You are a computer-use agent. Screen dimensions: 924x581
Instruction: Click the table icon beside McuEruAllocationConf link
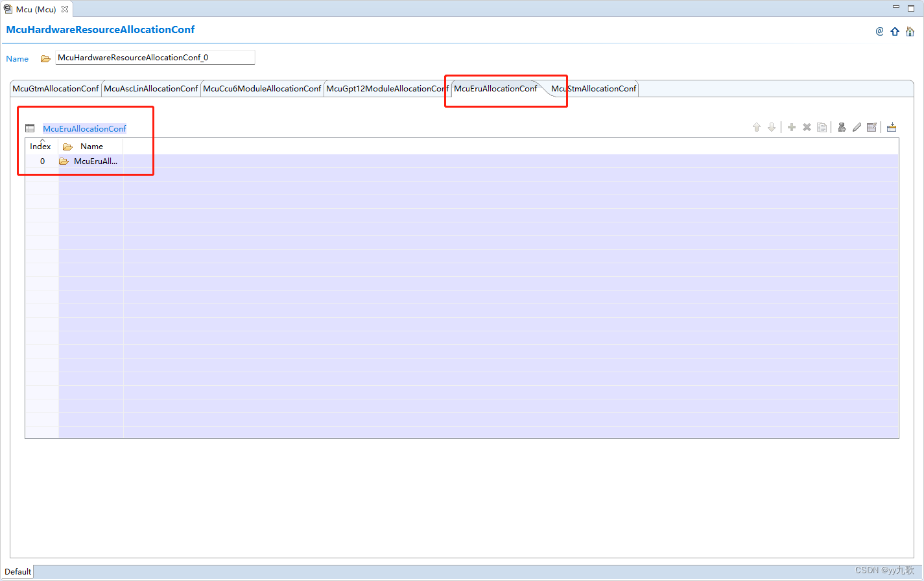coord(30,128)
